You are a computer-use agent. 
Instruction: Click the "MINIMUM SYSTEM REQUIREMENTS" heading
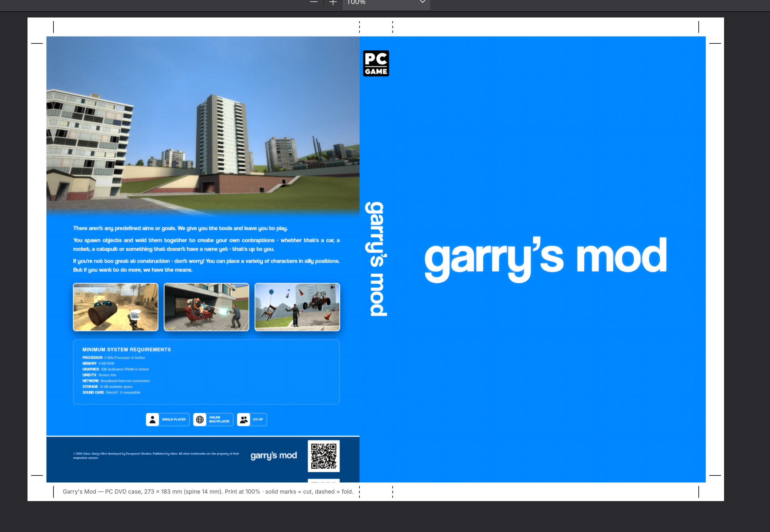(127, 350)
